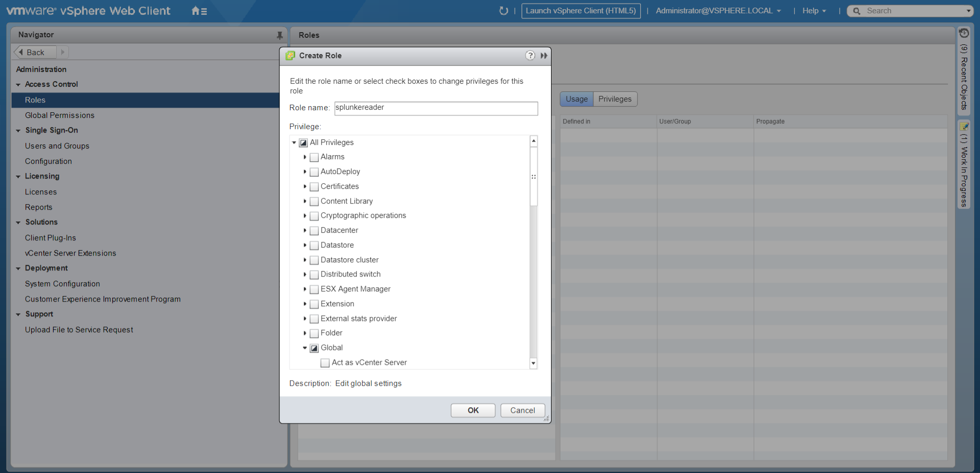980x473 pixels.
Task: Check the Alarms privilege
Action: 314,157
